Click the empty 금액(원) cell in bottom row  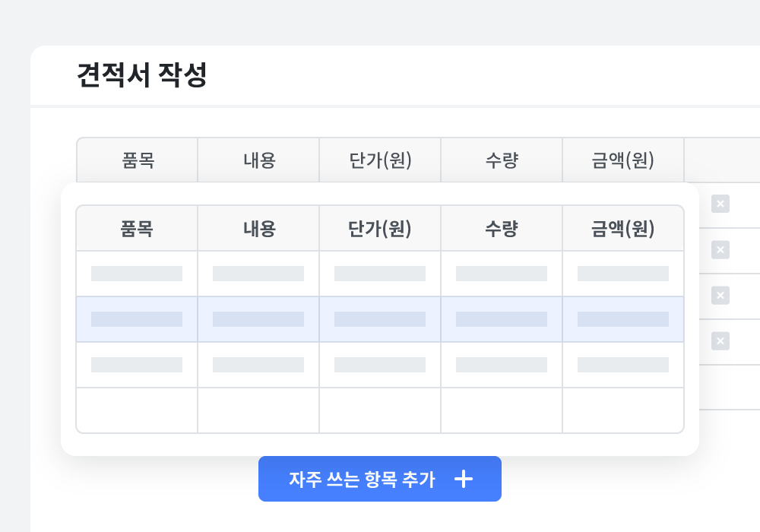click(x=623, y=410)
